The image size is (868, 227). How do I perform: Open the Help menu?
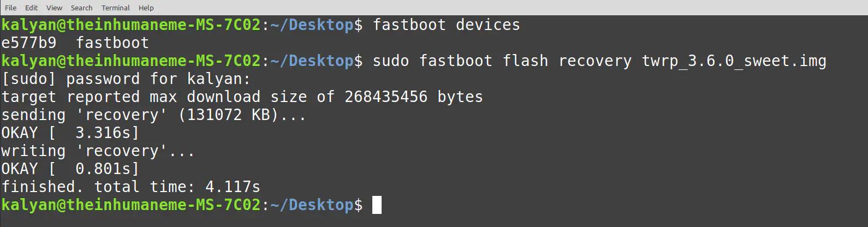point(146,8)
